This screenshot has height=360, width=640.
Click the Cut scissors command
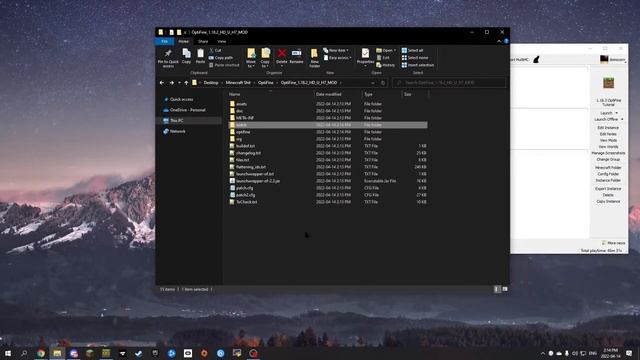click(x=215, y=50)
